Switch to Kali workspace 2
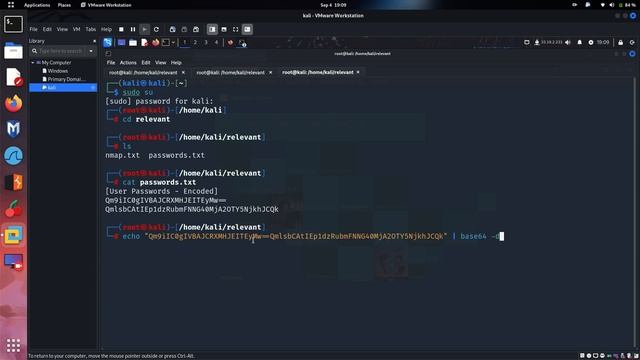The height and width of the screenshot is (360, 640). (195, 42)
